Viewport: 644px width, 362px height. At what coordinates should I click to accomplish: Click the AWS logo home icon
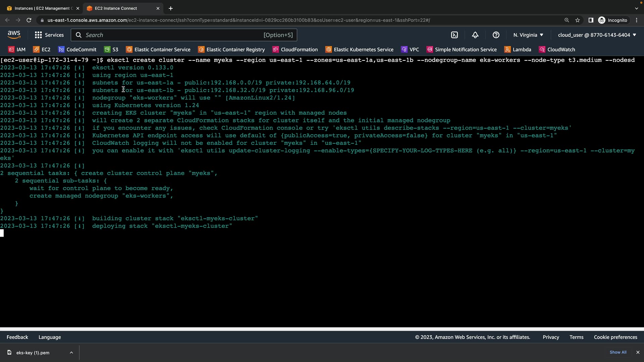coord(14,35)
